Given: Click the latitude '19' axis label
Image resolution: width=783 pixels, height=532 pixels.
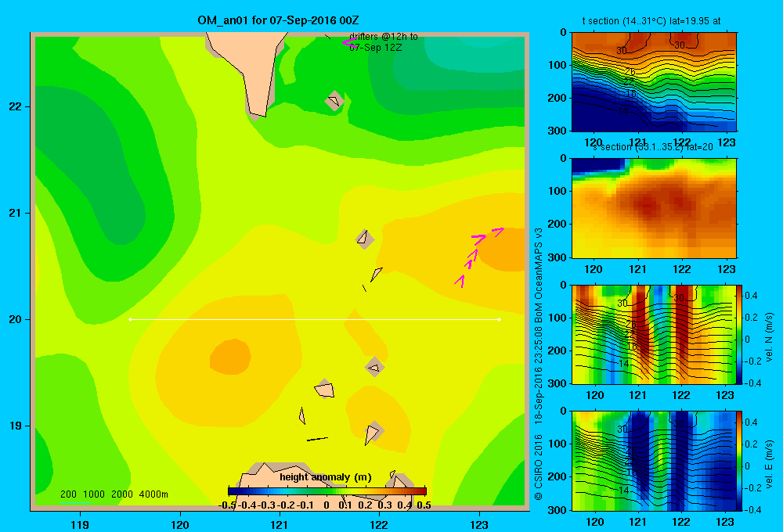Looking at the screenshot, I should click(x=15, y=426).
